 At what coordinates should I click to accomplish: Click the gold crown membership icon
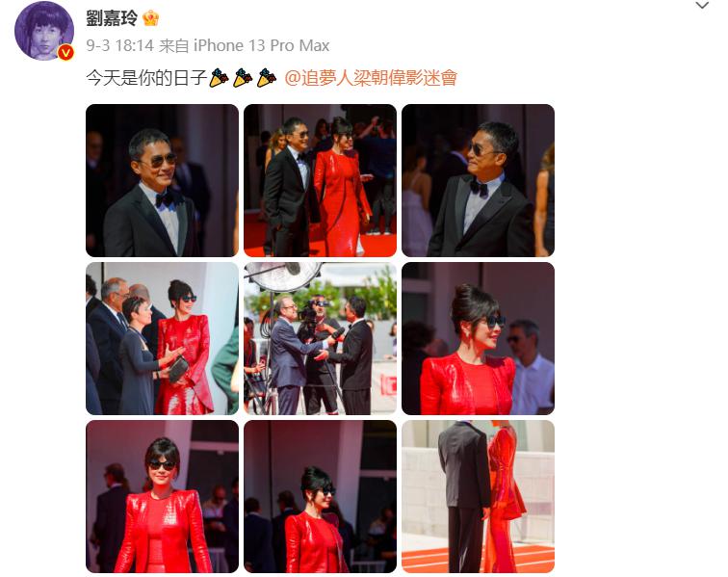click(150, 18)
